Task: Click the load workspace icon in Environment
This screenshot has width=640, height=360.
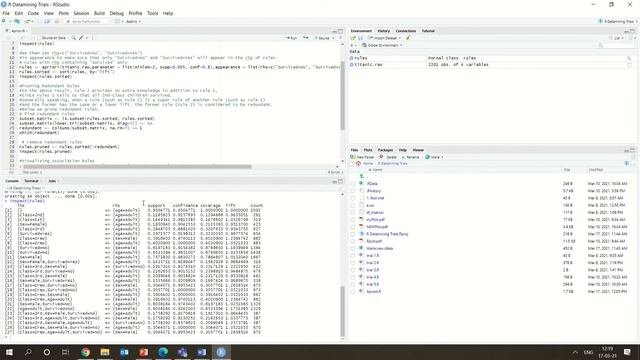Action: 353,38
